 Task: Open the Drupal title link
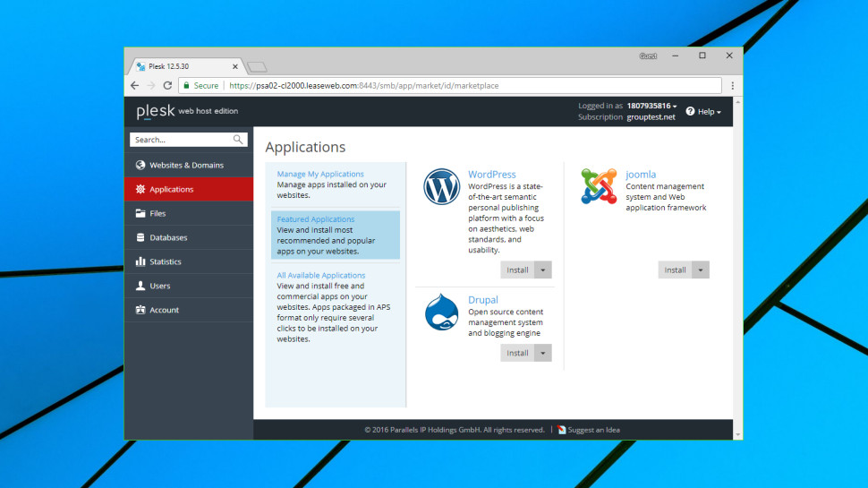(x=482, y=300)
